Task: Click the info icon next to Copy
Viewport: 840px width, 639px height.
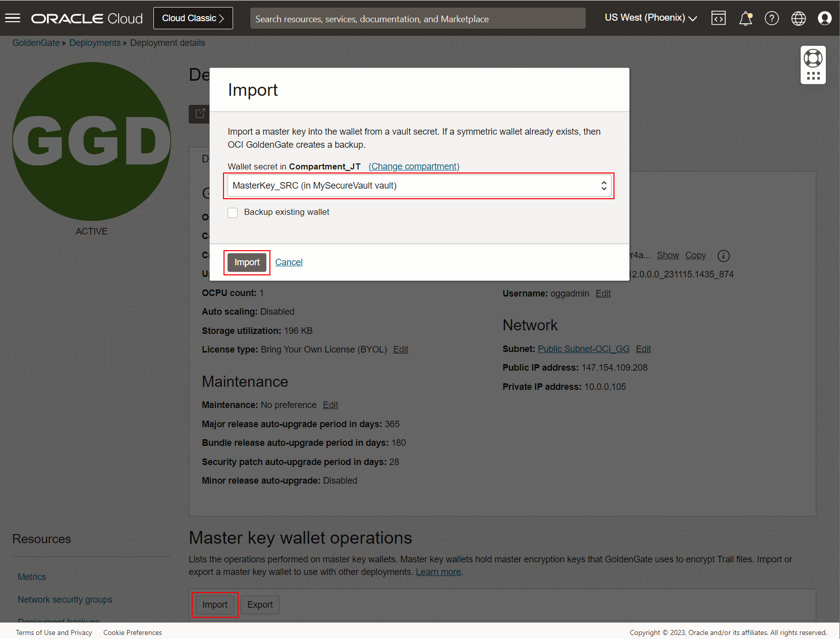Action: pyautogui.click(x=723, y=256)
